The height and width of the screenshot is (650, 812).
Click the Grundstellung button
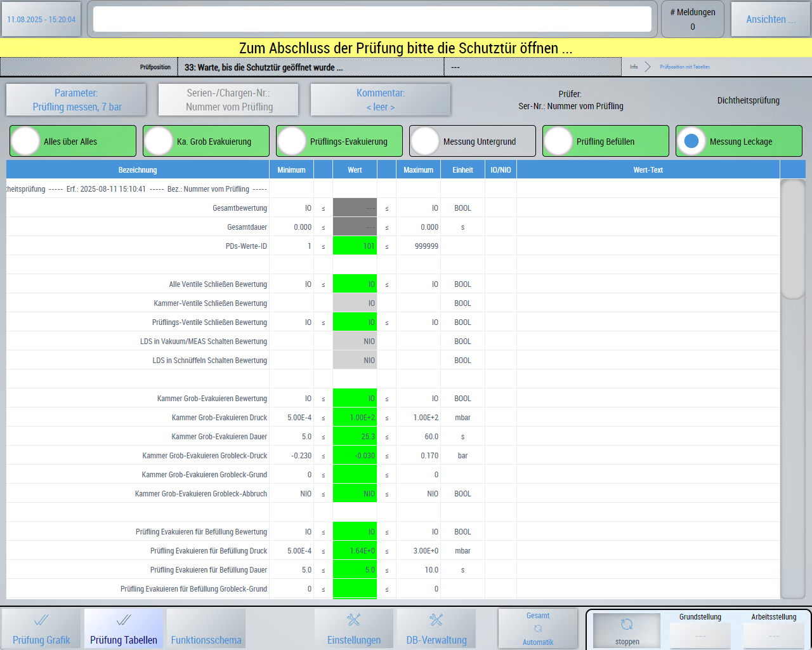[x=700, y=635]
